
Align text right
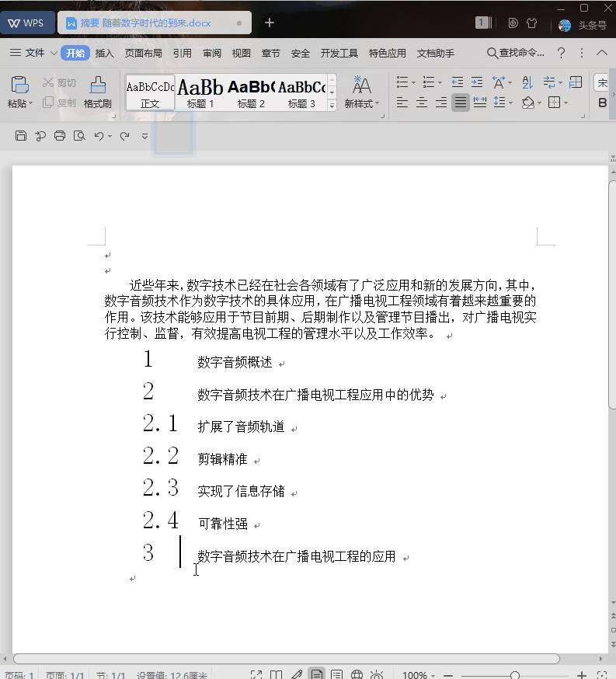point(441,103)
